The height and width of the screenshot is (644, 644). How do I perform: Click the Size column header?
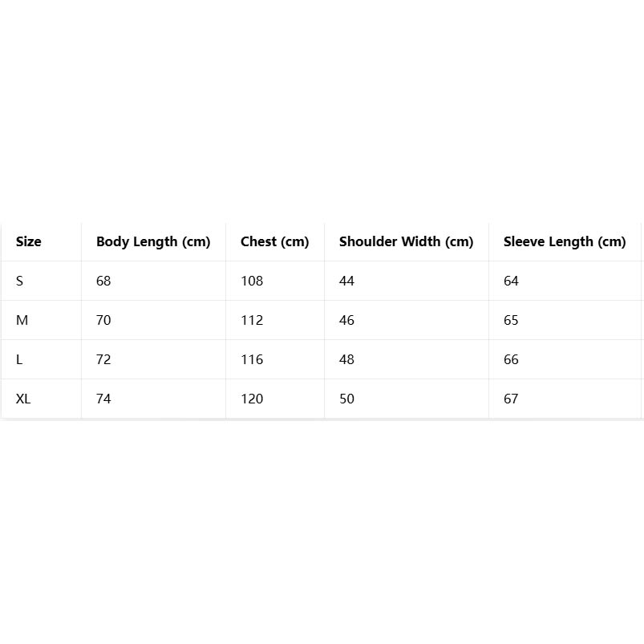(x=29, y=241)
